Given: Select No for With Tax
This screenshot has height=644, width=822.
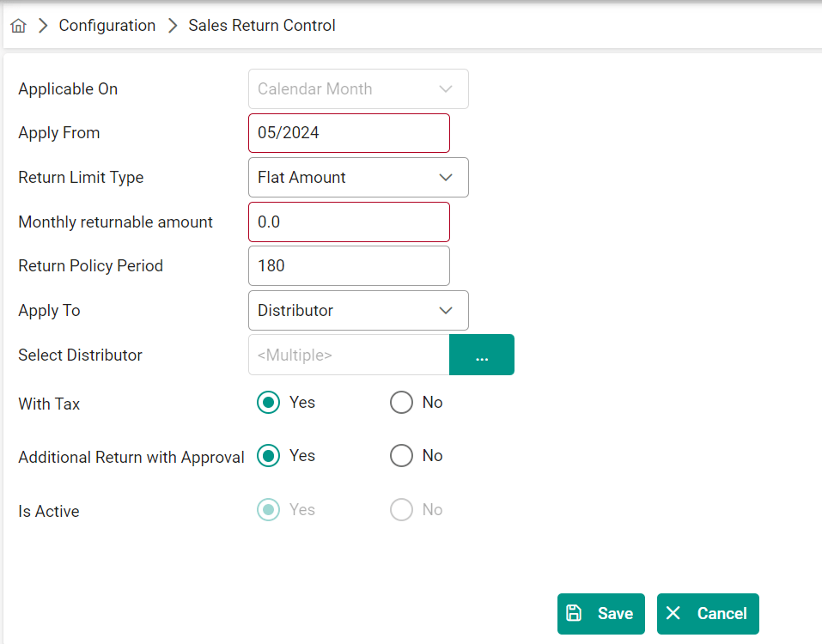Looking at the screenshot, I should pos(402,403).
